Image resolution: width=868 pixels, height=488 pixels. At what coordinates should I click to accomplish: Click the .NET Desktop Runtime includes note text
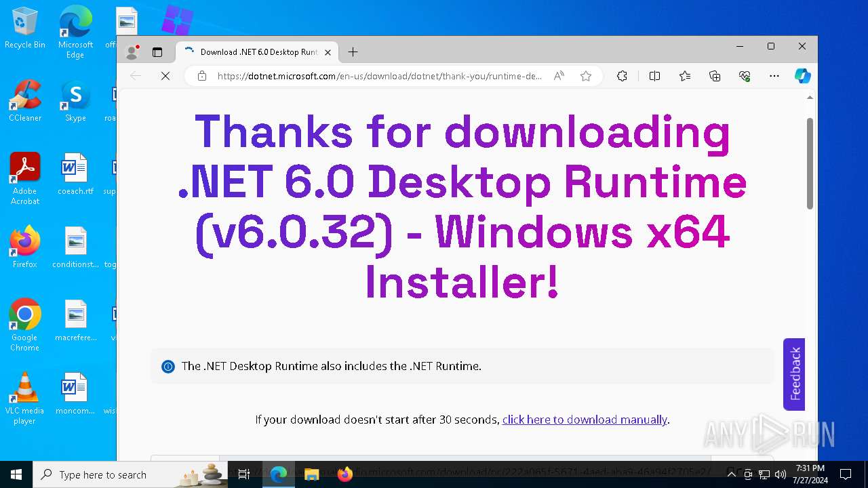click(332, 367)
